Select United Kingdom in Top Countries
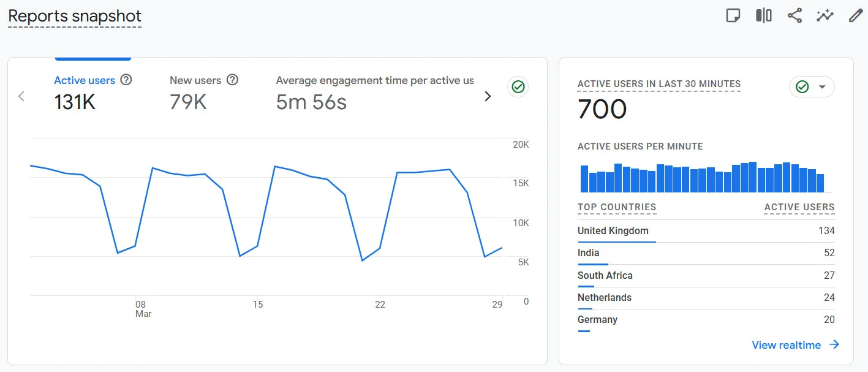The image size is (868, 372). click(x=613, y=230)
